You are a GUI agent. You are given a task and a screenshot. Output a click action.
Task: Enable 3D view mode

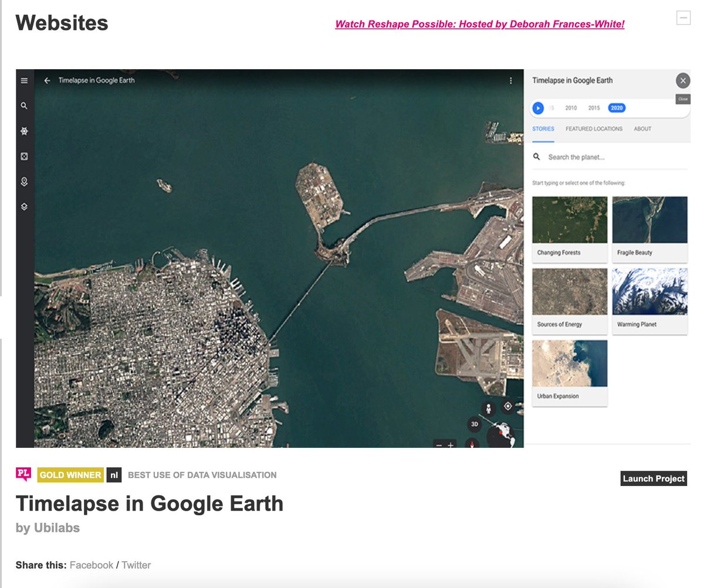(x=475, y=424)
